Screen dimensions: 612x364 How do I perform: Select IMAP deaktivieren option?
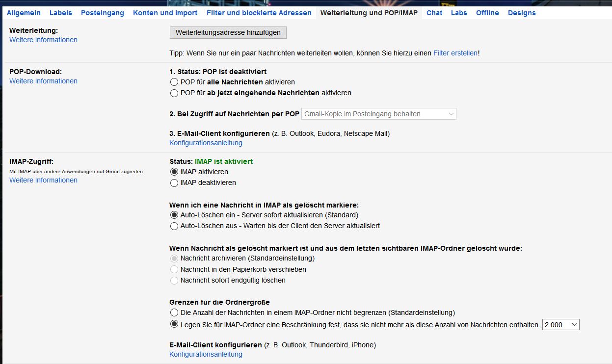(x=174, y=182)
